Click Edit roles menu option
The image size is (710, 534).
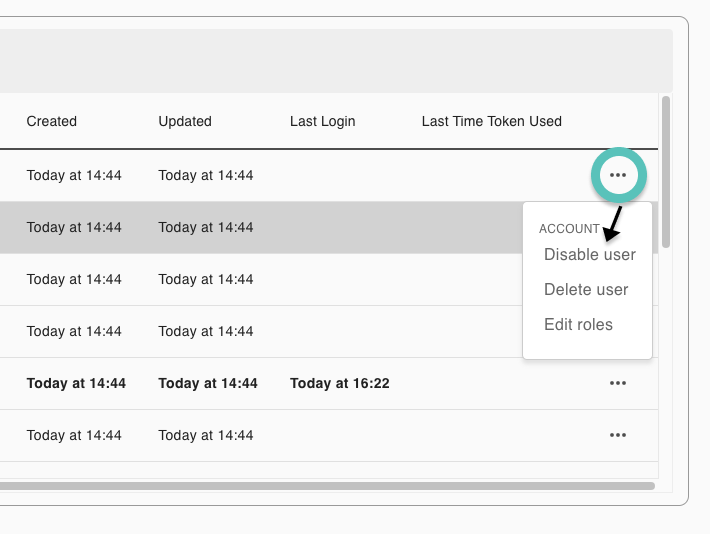[578, 324]
